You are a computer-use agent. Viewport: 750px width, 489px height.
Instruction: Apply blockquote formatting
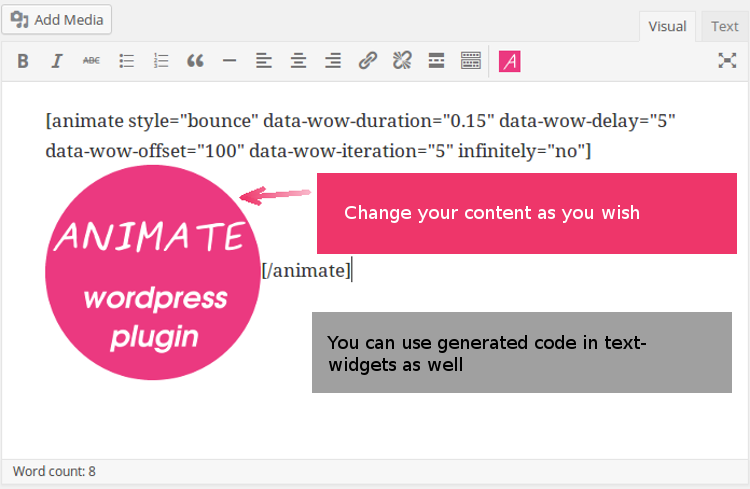tap(195, 61)
